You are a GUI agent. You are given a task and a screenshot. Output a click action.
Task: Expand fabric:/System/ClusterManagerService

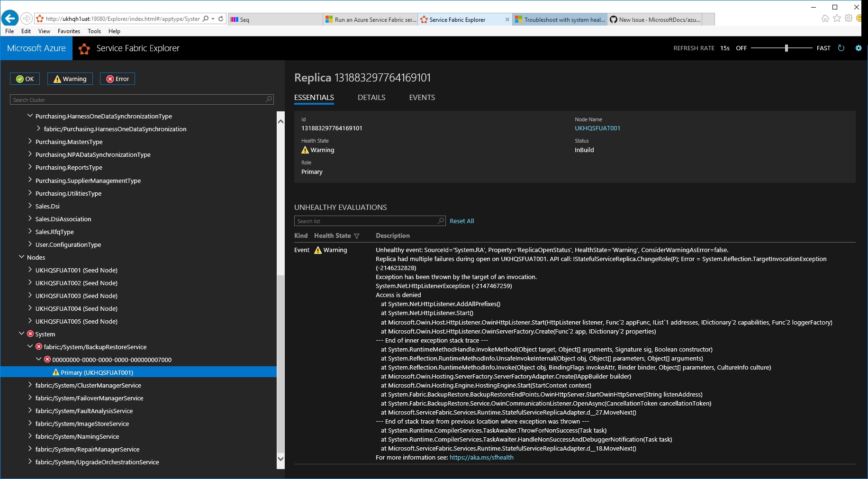(x=30, y=385)
